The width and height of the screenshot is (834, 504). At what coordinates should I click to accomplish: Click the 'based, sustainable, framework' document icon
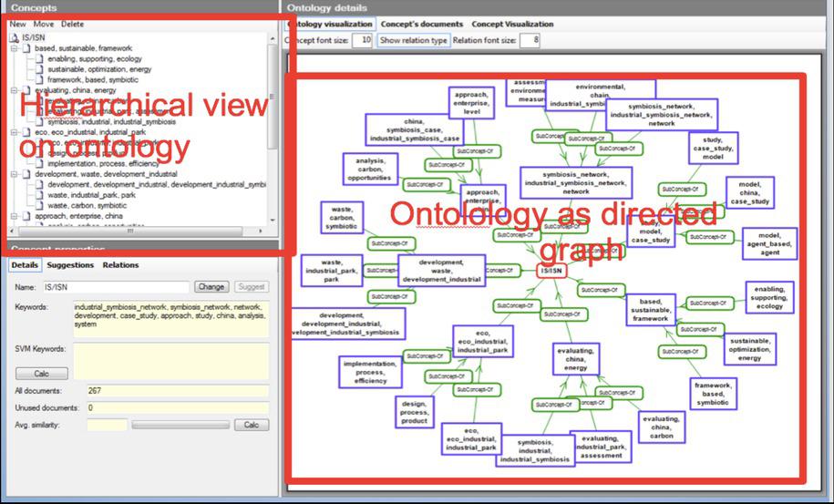coord(26,48)
